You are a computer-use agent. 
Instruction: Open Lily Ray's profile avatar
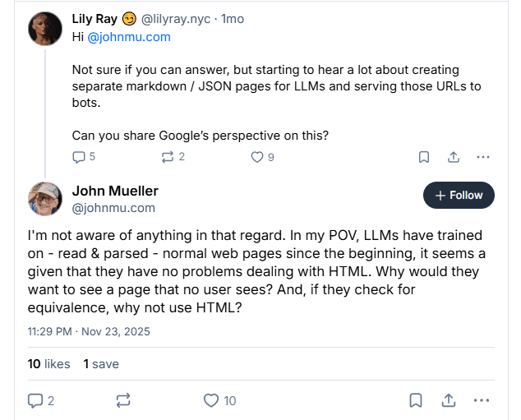[45, 29]
